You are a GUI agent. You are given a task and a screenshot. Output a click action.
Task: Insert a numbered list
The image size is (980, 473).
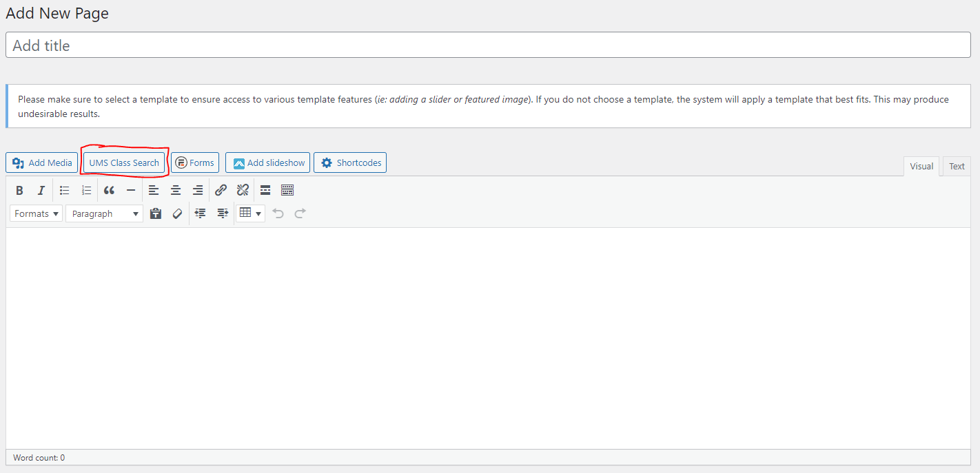coord(86,191)
